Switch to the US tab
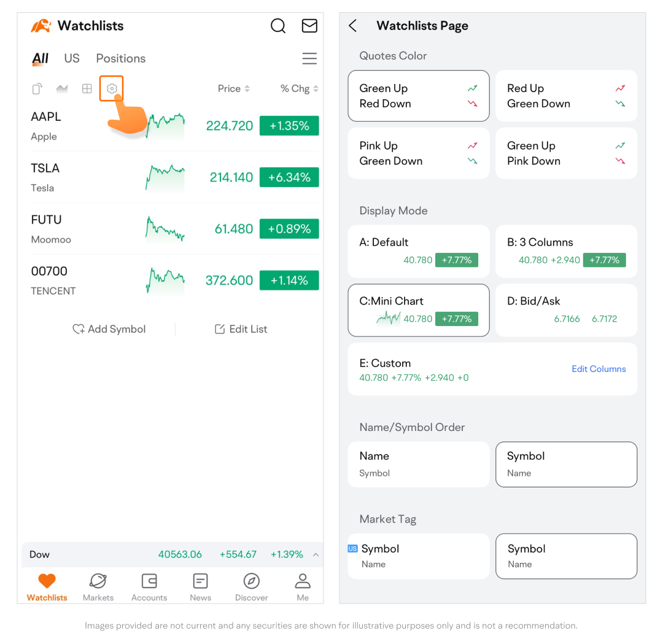This screenshot has height=644, width=663. pos(72,58)
